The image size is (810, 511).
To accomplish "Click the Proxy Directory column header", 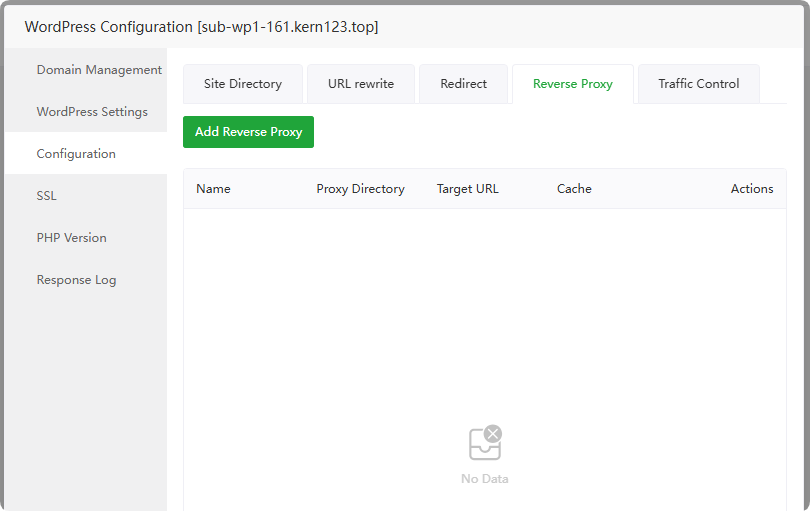I will pos(361,189).
